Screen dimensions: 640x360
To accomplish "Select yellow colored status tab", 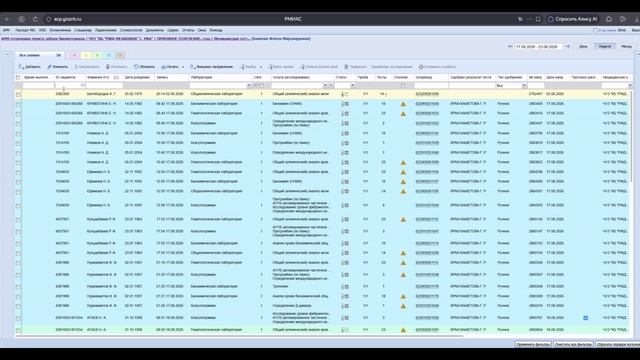I will point(86,55).
